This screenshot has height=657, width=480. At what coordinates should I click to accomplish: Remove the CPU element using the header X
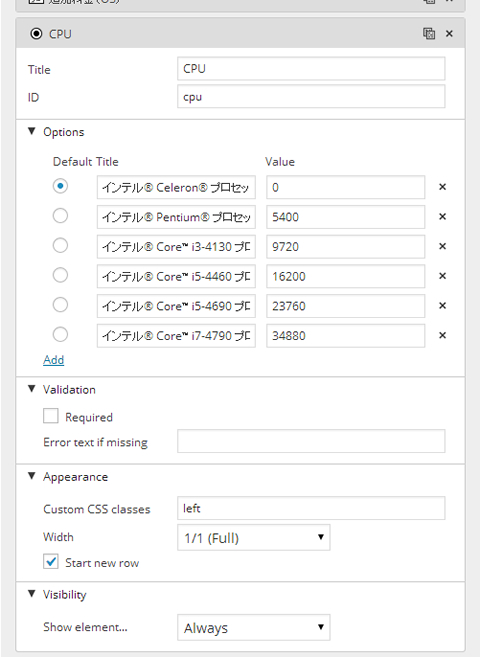(449, 34)
